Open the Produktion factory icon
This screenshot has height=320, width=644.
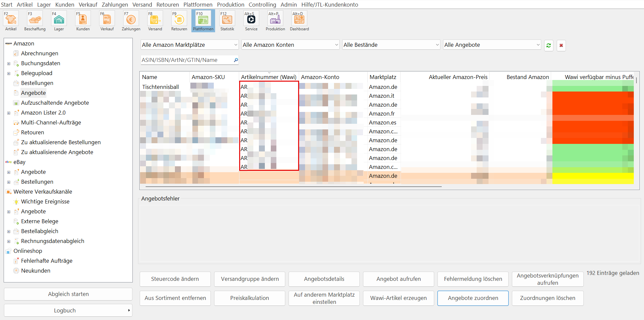coord(275,20)
